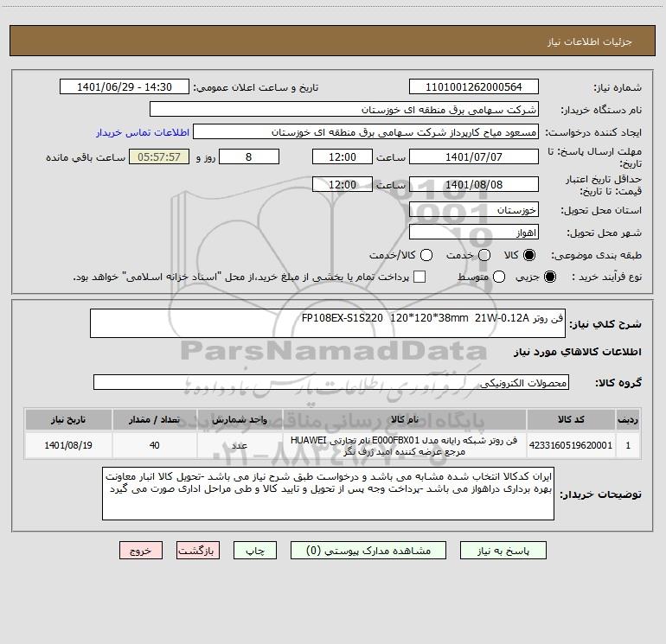Click the نام کالا column header
This screenshot has height=644, width=666.
tap(405, 419)
